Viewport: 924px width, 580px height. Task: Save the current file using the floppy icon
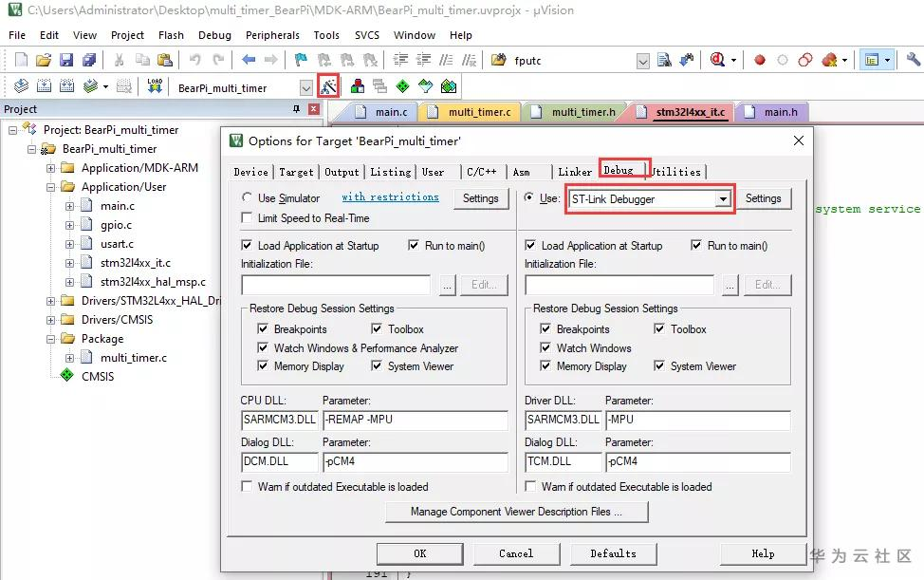tap(66, 60)
